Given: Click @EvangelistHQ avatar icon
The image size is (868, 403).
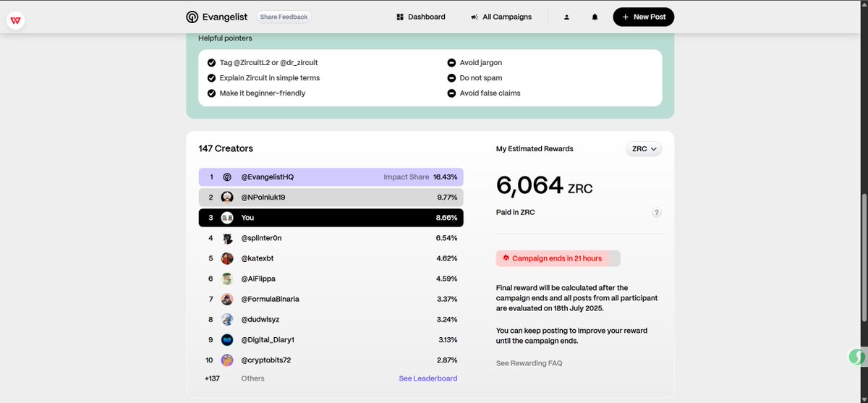Looking at the screenshot, I should 227,177.
